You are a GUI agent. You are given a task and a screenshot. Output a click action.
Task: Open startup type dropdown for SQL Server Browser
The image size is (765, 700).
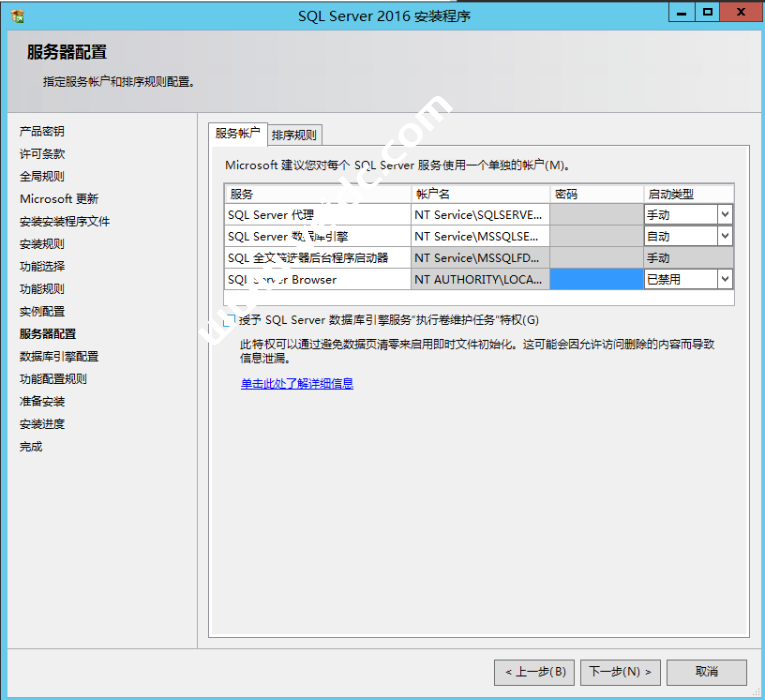click(724, 280)
